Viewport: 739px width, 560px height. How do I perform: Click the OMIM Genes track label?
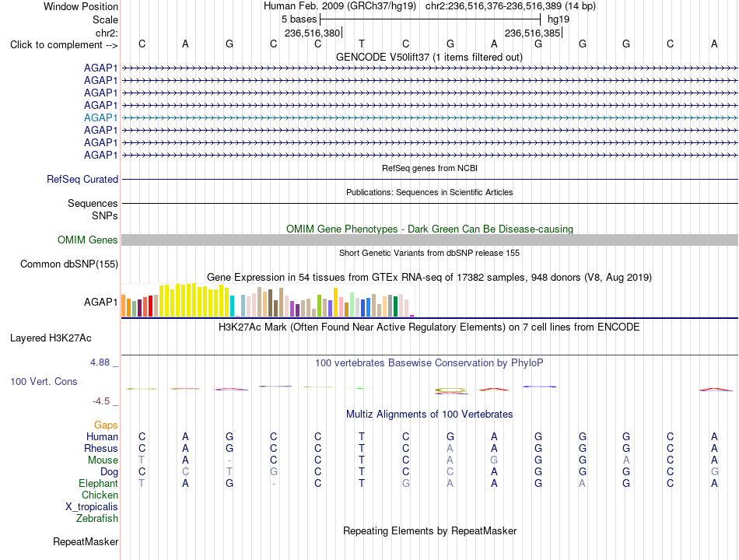coord(88,240)
